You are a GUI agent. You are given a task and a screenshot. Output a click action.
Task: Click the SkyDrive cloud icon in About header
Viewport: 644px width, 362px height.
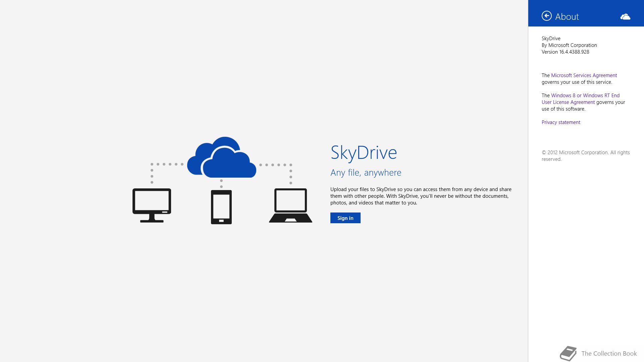pos(625,17)
